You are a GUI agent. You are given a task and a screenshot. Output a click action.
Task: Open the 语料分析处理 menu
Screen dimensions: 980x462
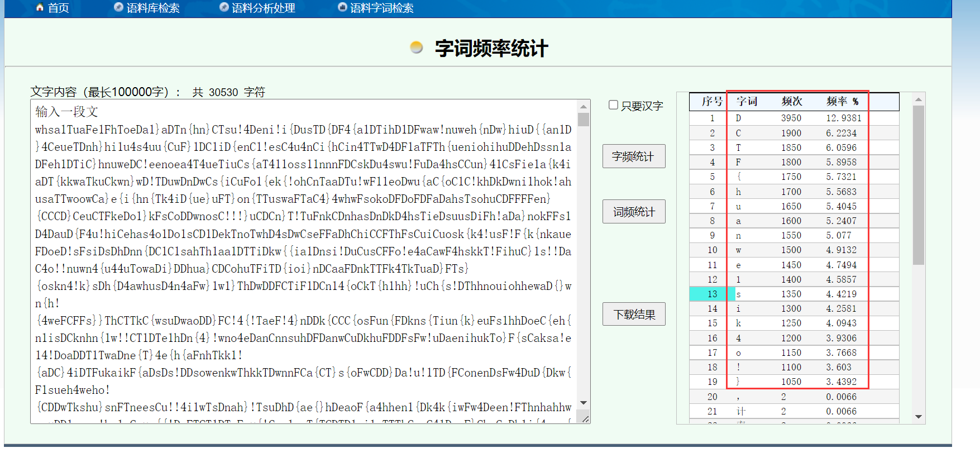[x=264, y=8]
